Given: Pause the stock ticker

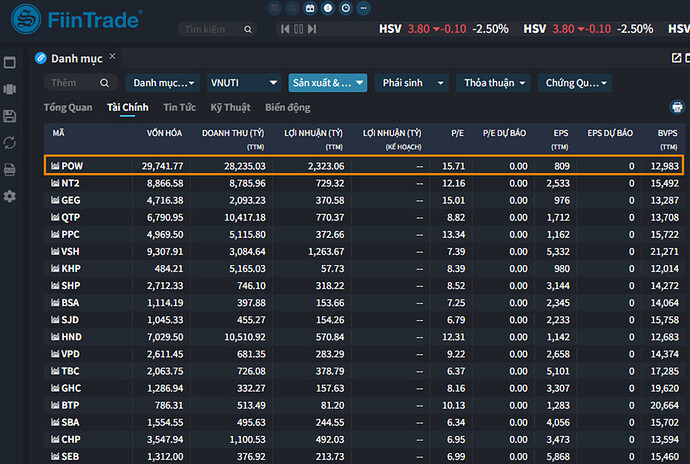Looking at the screenshot, I should pyautogui.click(x=298, y=29).
